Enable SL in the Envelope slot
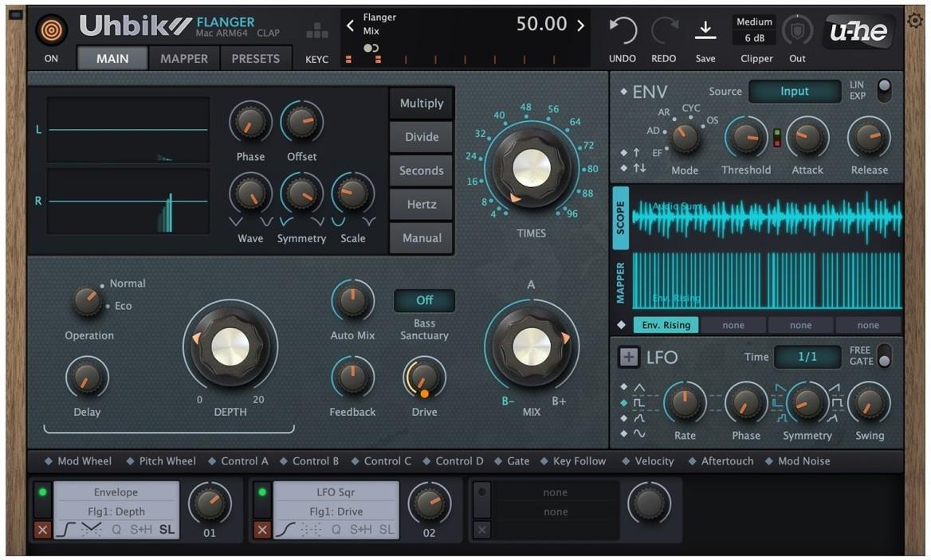This screenshot has width=931, height=560. click(x=167, y=530)
